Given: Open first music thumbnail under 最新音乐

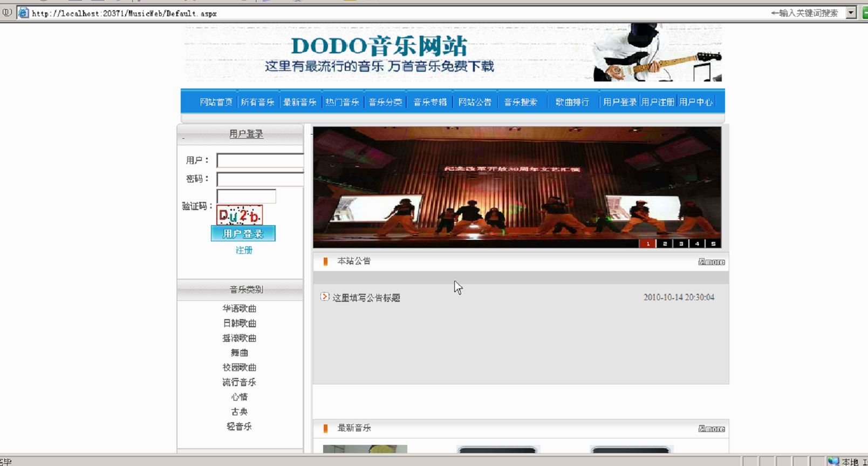Looking at the screenshot, I should coord(365,449).
